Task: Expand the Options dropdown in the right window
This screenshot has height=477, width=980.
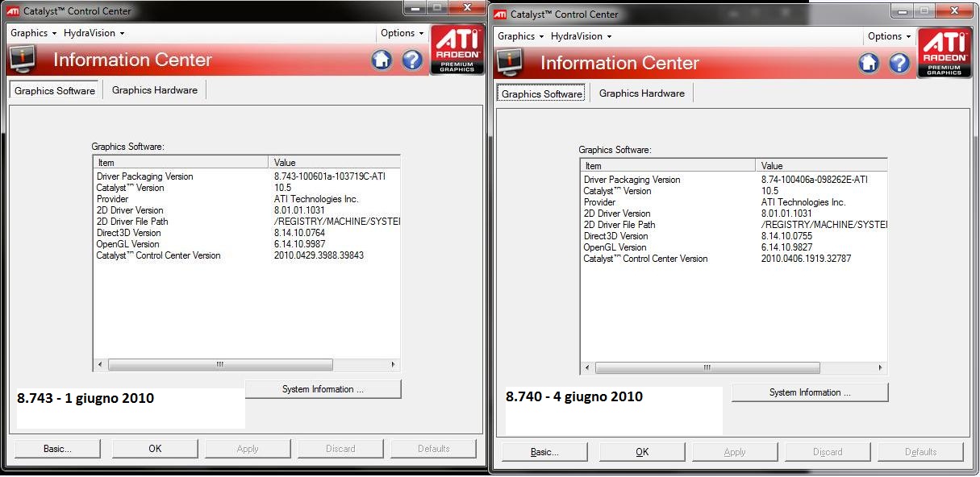Action: point(889,36)
